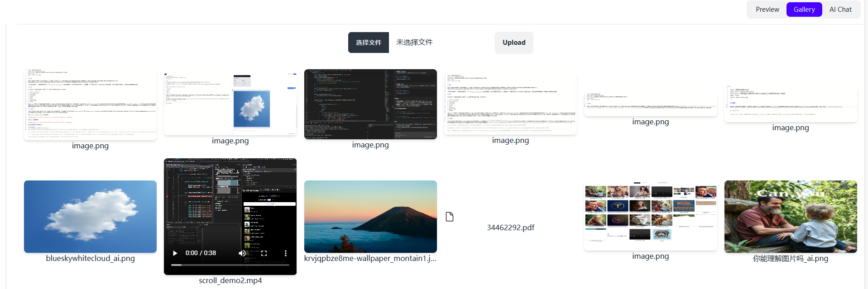Switch to the AI Chat tab
The image size is (868, 289).
(840, 9)
